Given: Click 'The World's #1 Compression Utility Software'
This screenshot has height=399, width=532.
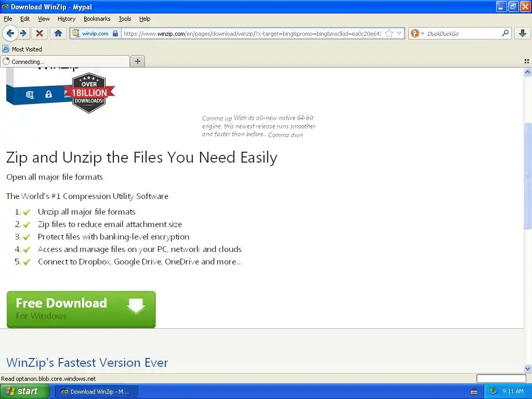Looking at the screenshot, I should [87, 196].
